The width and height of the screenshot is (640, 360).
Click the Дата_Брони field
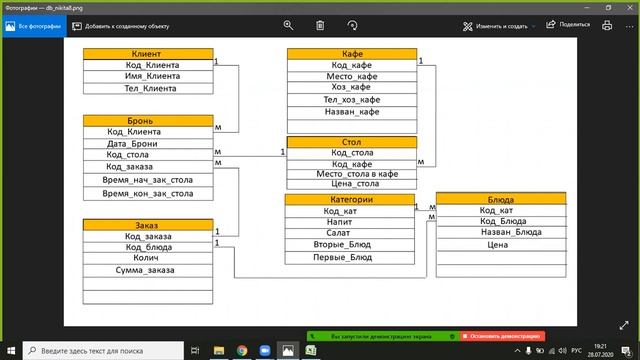(x=148, y=144)
